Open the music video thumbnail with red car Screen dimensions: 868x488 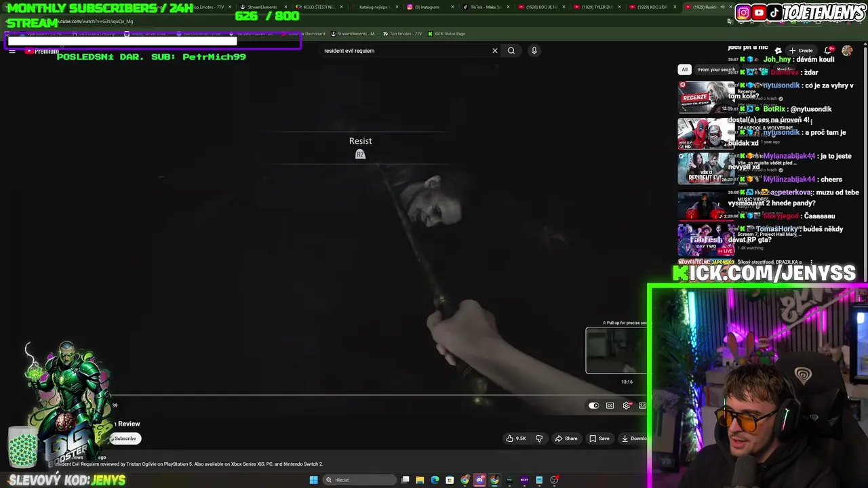[x=707, y=205]
